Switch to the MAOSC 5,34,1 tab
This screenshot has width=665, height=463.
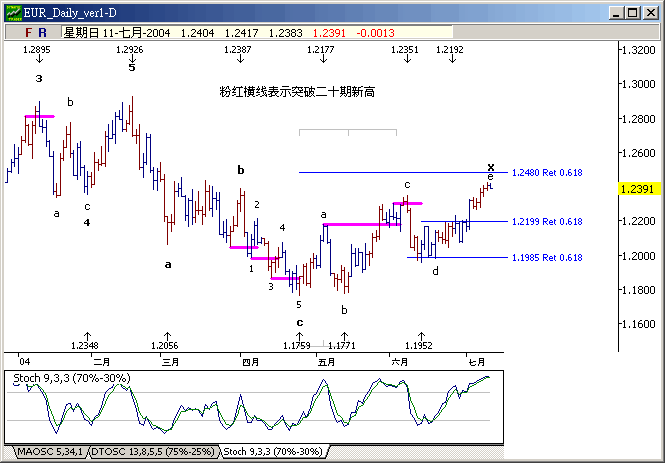tap(50, 452)
